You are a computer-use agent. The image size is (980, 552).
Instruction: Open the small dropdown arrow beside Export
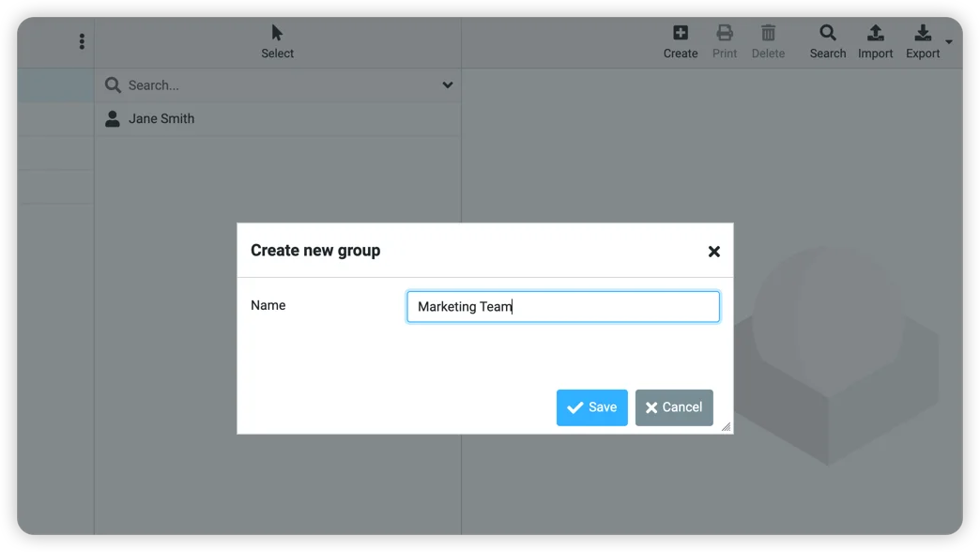click(948, 42)
